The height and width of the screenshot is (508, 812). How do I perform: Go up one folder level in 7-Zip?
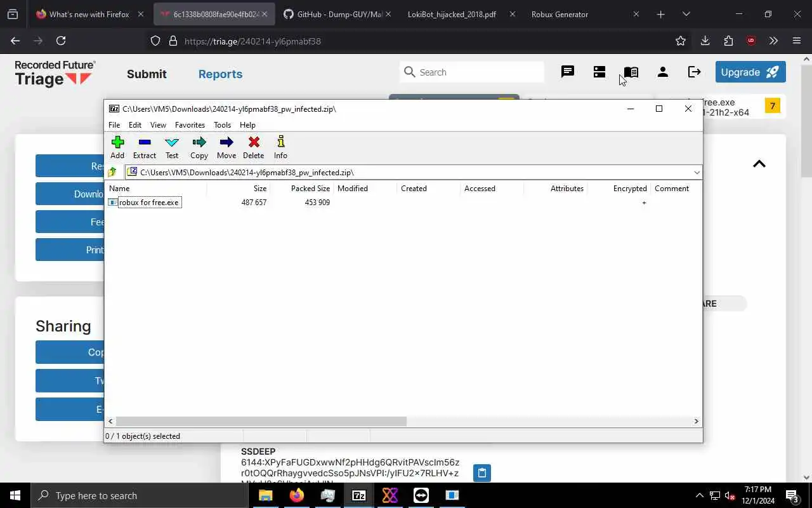(x=112, y=172)
